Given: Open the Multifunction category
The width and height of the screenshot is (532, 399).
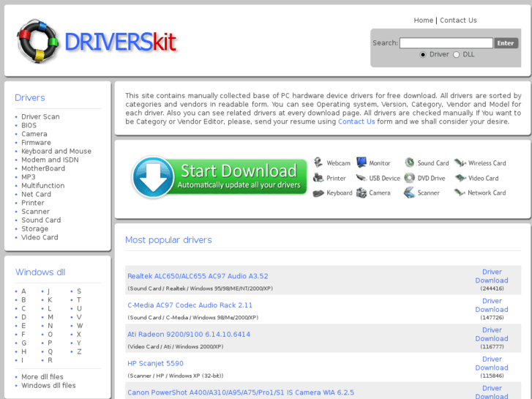Looking at the screenshot, I should pyautogui.click(x=42, y=186).
